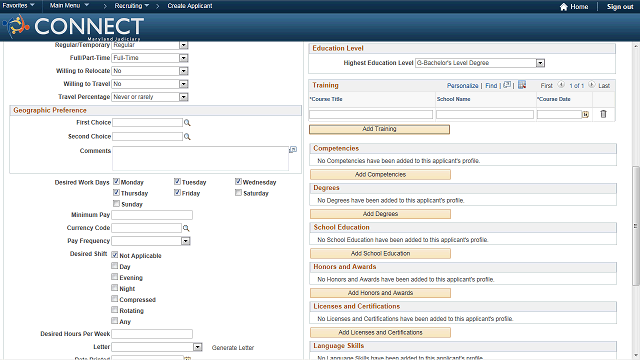640x360 pixels.
Task: Click into the Course Date field
Action: click(559, 115)
